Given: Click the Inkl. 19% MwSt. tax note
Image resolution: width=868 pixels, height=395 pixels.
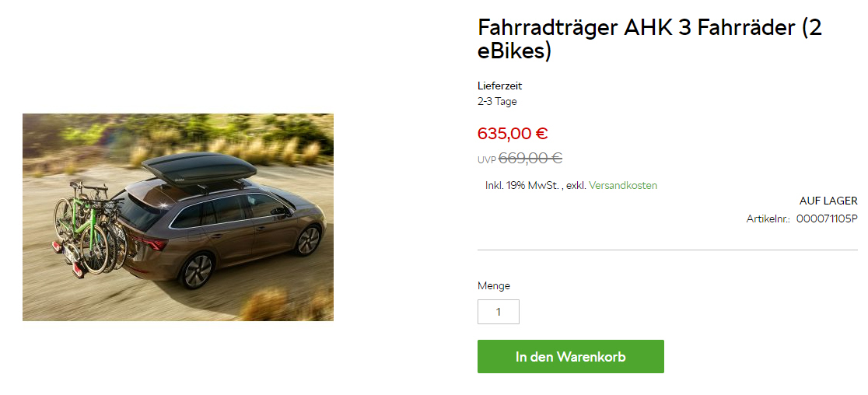Looking at the screenshot, I should click(x=523, y=185).
